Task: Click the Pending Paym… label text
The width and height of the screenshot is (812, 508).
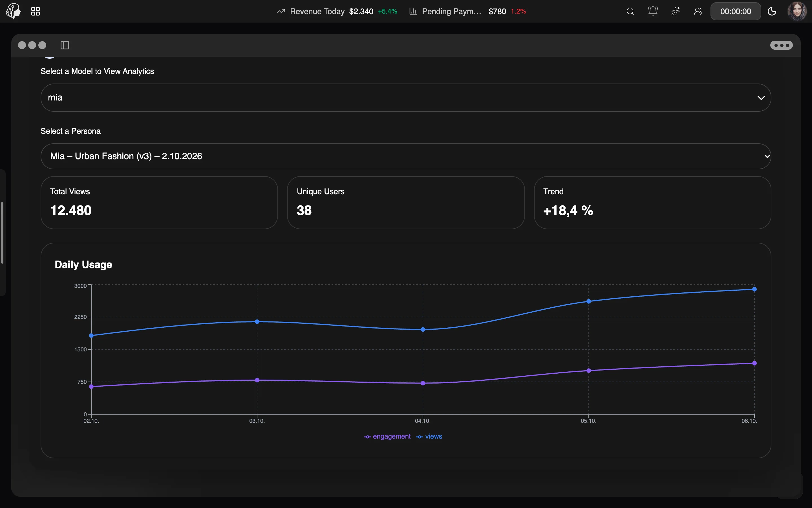Action: pos(451,11)
